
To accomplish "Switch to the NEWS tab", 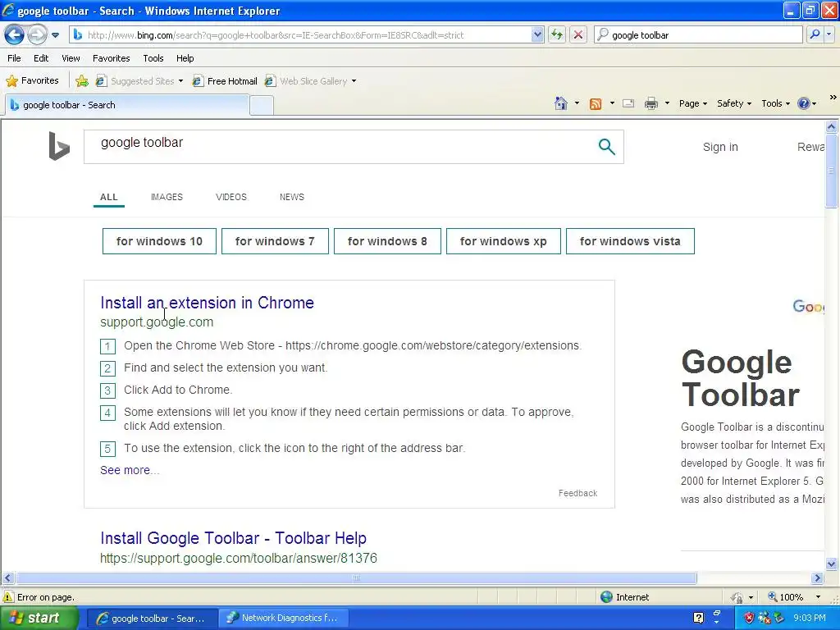I will click(x=291, y=197).
